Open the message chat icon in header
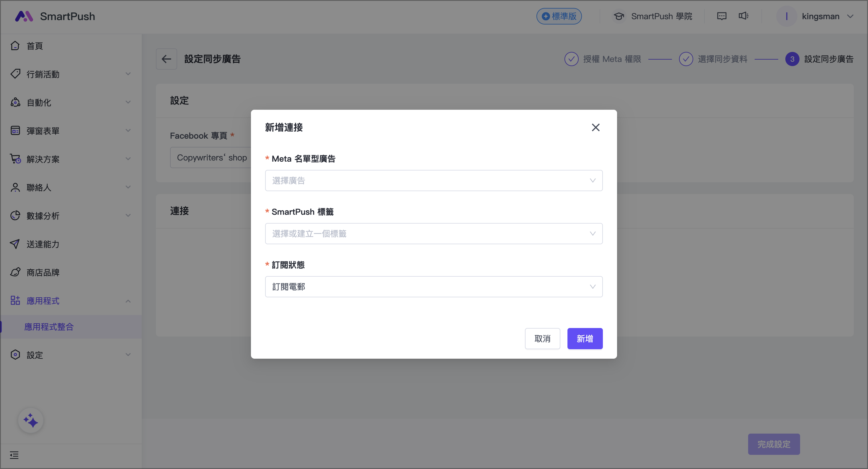 [x=722, y=16]
